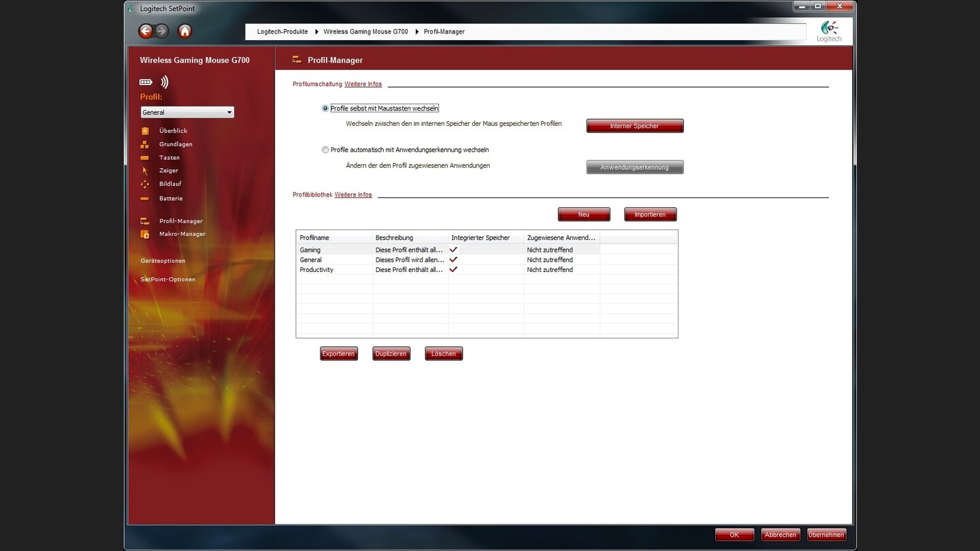Click the Integrierter Speicher column header
The image size is (980, 551).
point(486,238)
